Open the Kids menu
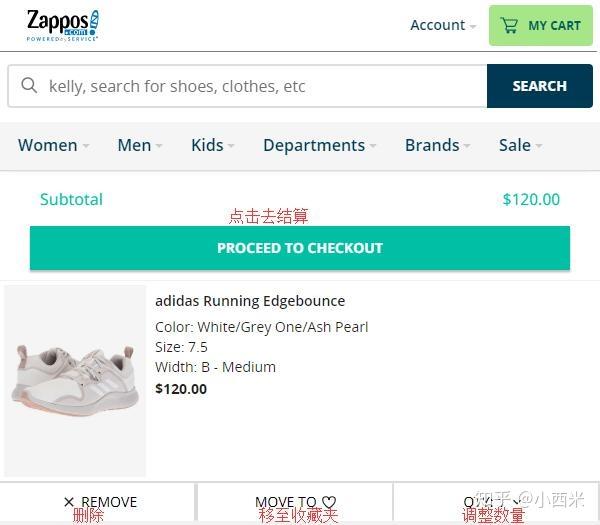Viewport: 600px width, 525px height. pos(212,145)
